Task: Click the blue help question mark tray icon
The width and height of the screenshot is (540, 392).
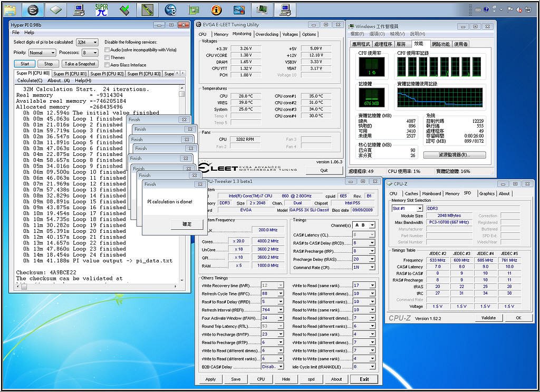Action: click(x=486, y=9)
